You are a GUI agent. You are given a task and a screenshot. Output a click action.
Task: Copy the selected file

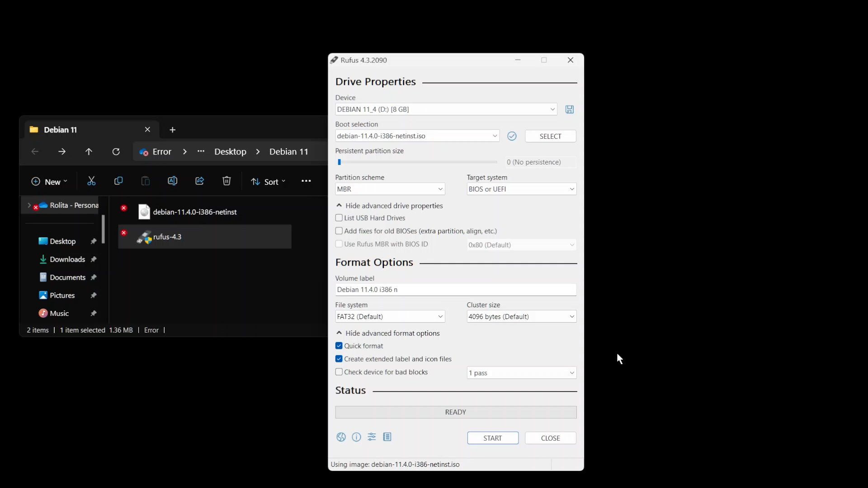click(x=118, y=181)
